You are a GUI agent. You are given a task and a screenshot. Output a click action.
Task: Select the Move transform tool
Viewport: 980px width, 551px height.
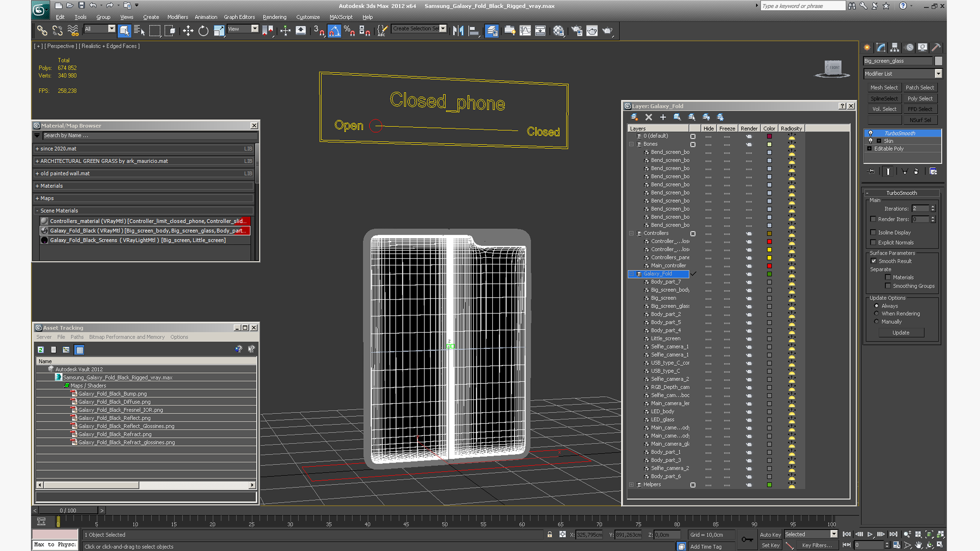[x=188, y=31]
